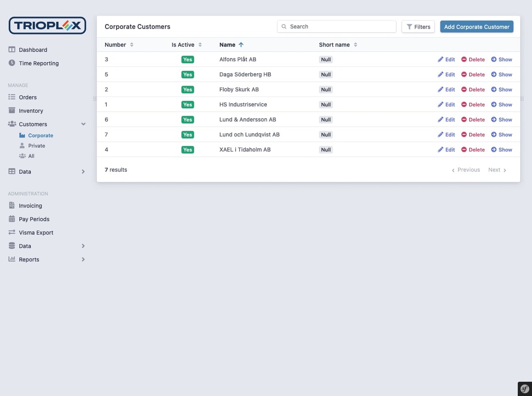The width and height of the screenshot is (532, 396).
Task: Click Add Corporate Customer button
Action: (x=476, y=27)
